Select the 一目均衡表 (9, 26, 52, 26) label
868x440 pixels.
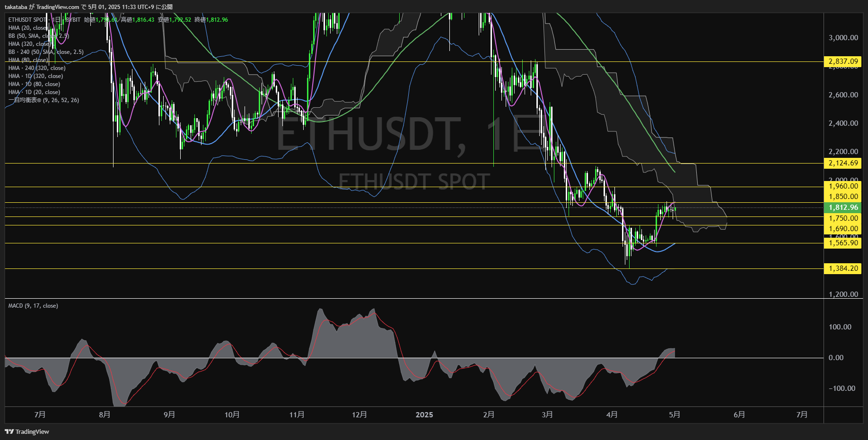coord(44,100)
